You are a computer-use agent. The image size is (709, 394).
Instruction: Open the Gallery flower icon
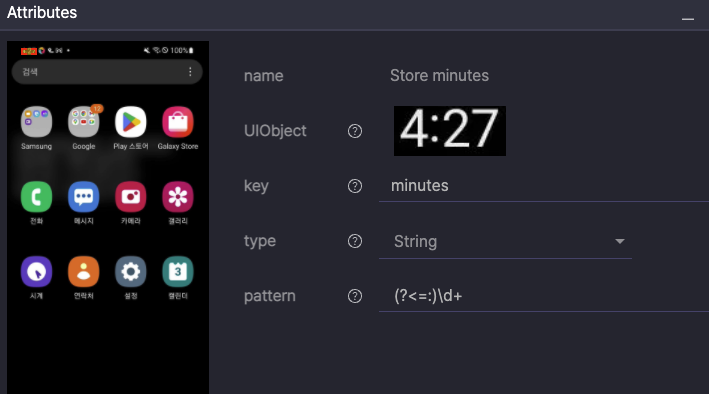click(178, 197)
